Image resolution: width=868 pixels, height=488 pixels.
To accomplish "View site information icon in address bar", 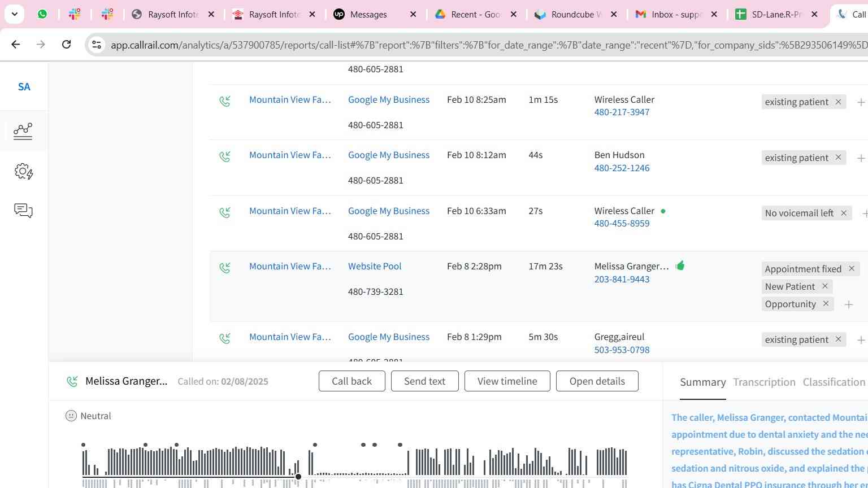I will [x=97, y=45].
